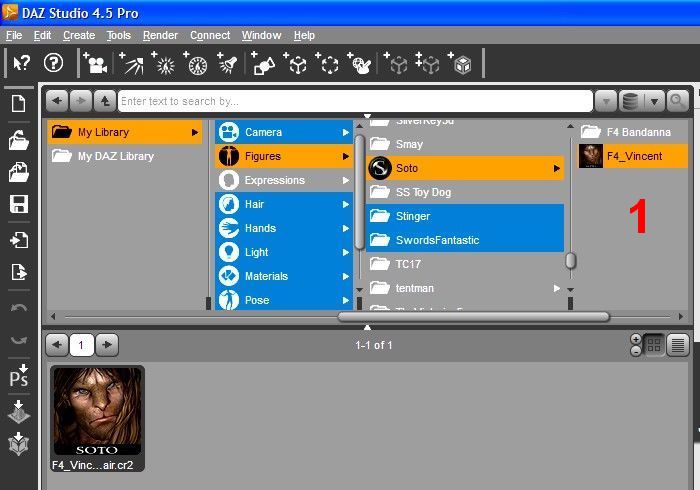Create a new spotlight
Image resolution: width=700 pixels, height=490 pixels.
[x=228, y=63]
